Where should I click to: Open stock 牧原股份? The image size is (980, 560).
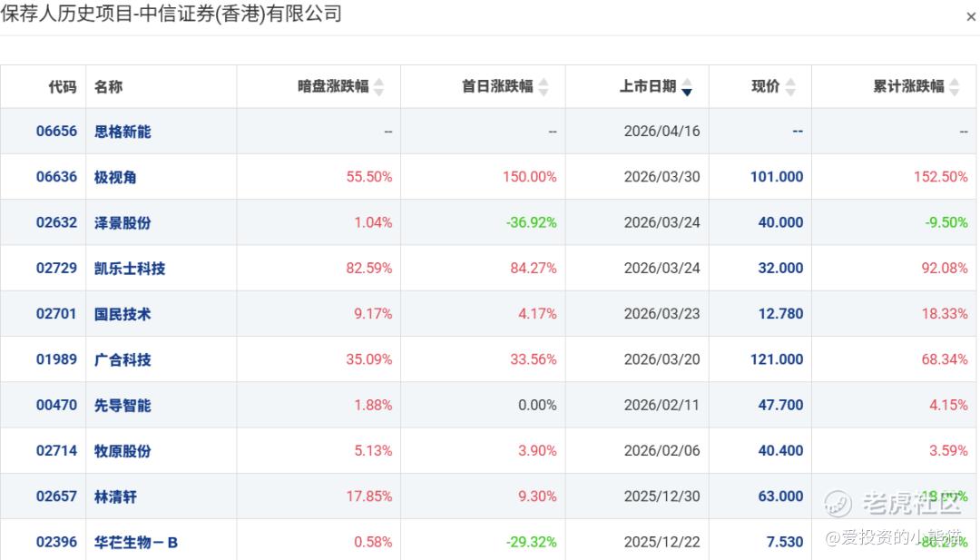(122, 450)
